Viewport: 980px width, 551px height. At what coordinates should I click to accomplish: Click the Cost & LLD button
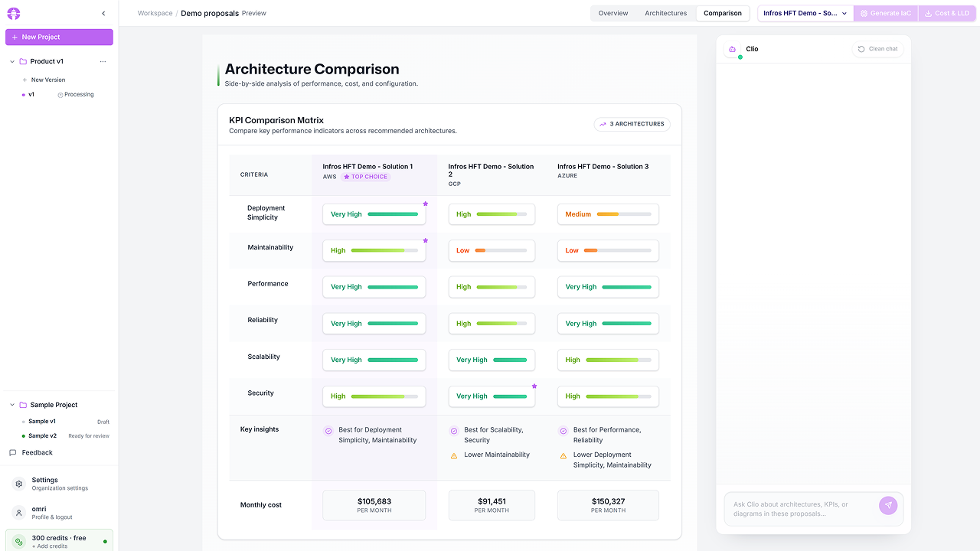947,13
